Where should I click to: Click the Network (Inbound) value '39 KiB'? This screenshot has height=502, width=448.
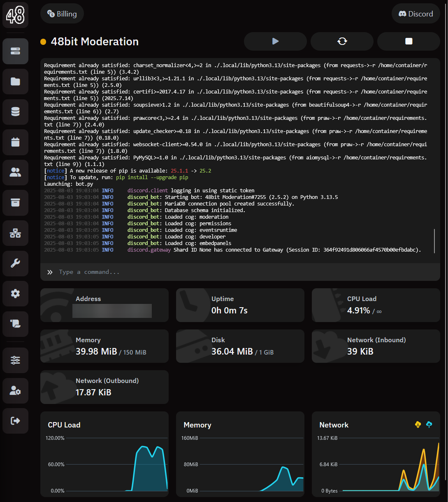click(360, 352)
